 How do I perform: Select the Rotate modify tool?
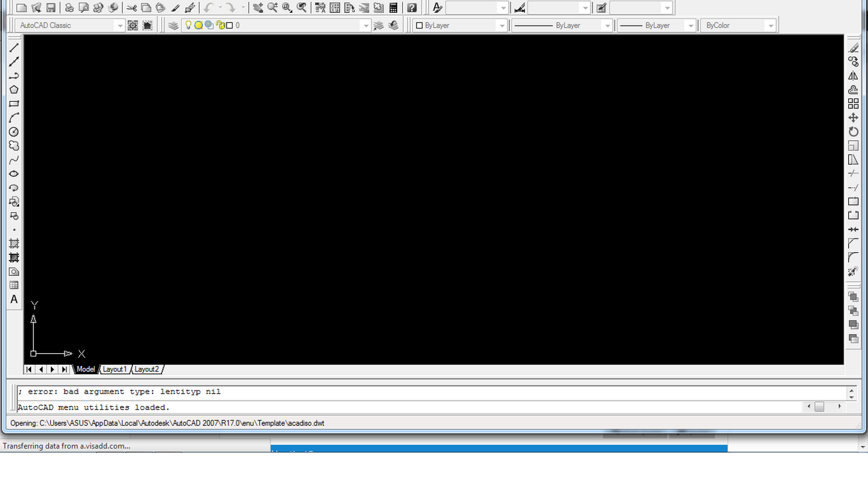[x=854, y=132]
